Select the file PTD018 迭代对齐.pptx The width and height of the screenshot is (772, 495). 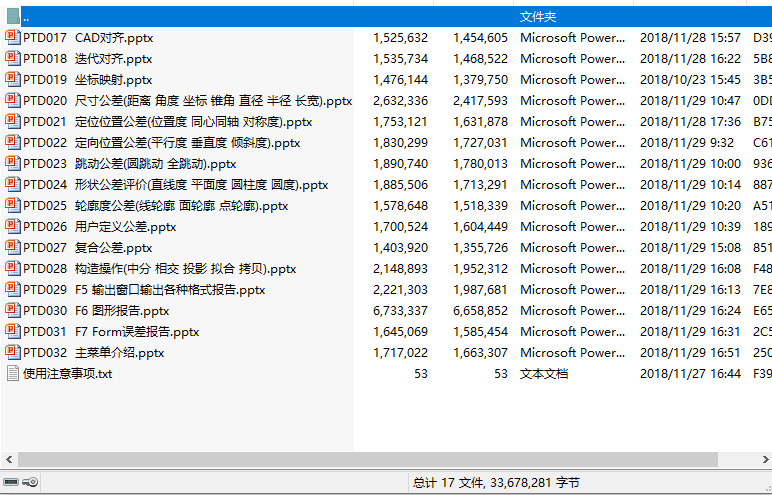coord(88,58)
